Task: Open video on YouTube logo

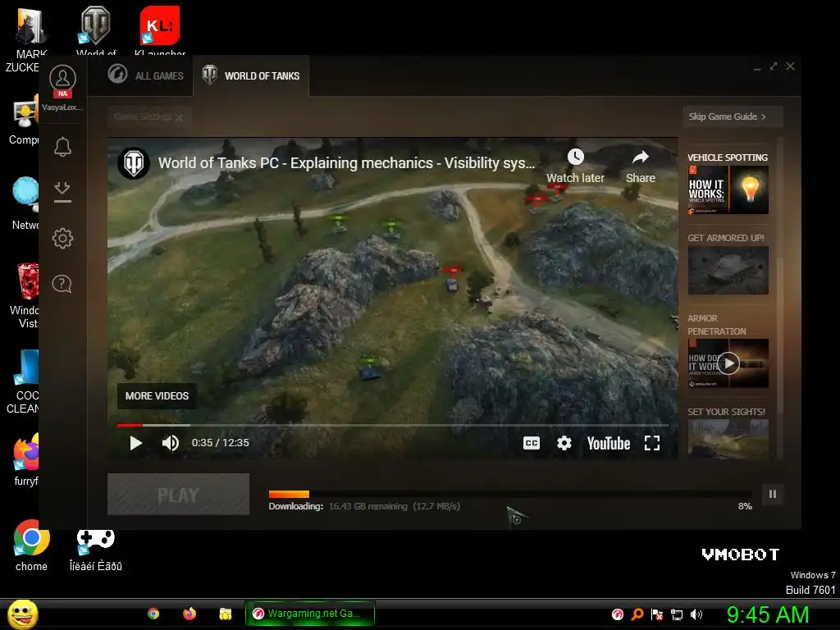Action: coord(608,443)
